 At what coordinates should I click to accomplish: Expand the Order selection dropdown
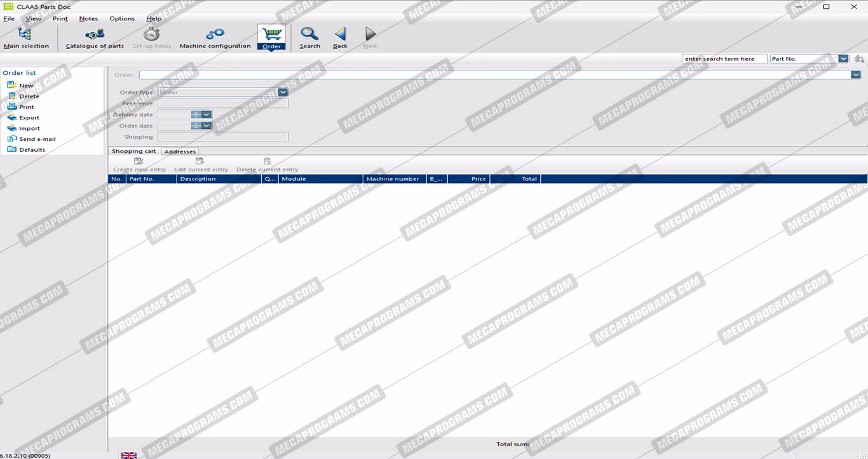855,75
